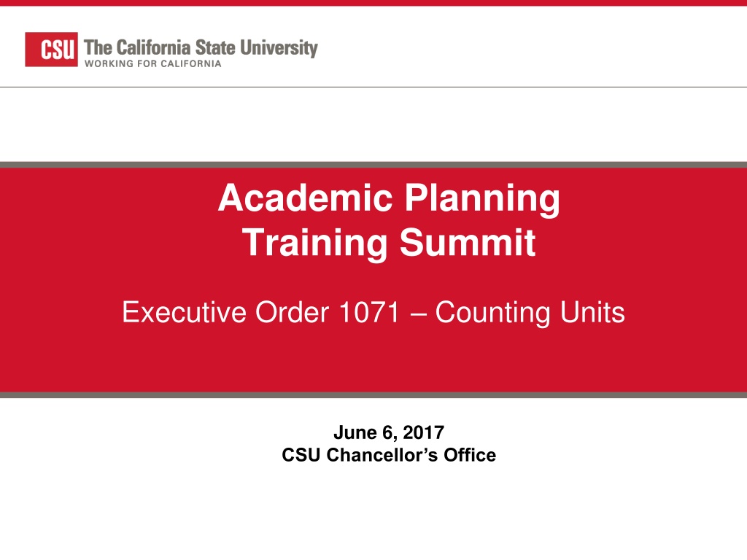Select the gray band above the red banner

[x=373, y=165]
